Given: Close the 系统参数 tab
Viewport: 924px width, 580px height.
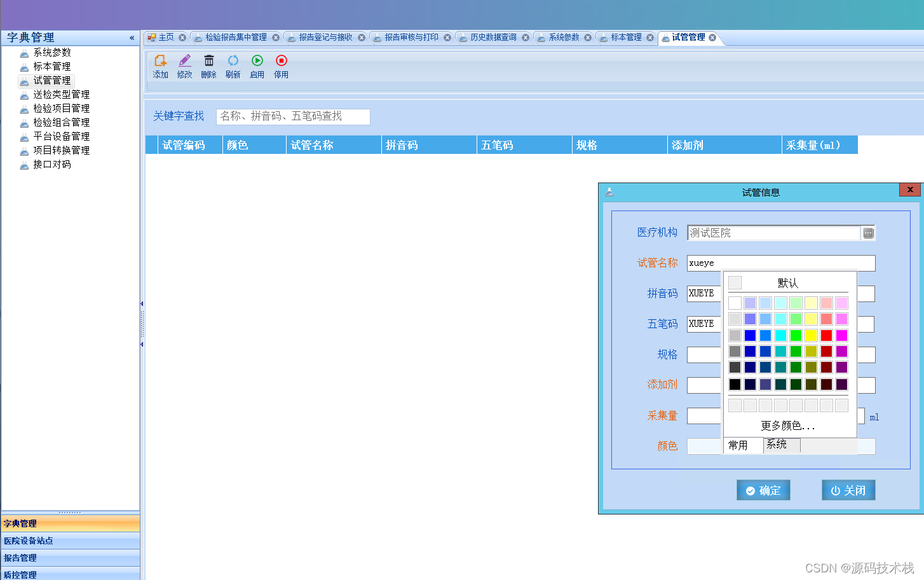Looking at the screenshot, I should [x=588, y=38].
